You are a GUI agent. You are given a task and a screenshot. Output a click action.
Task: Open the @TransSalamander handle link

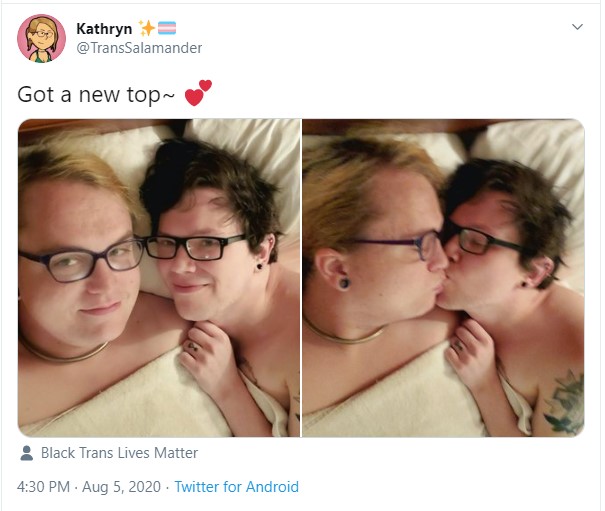139,48
